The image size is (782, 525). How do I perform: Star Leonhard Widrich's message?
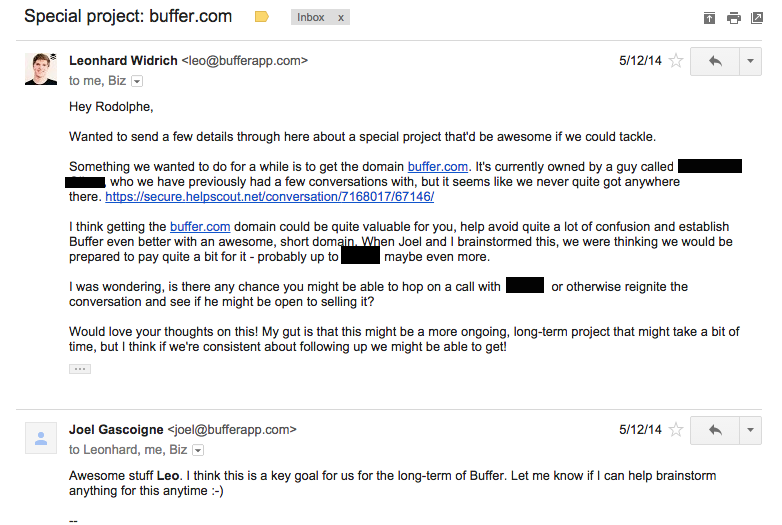click(x=676, y=61)
